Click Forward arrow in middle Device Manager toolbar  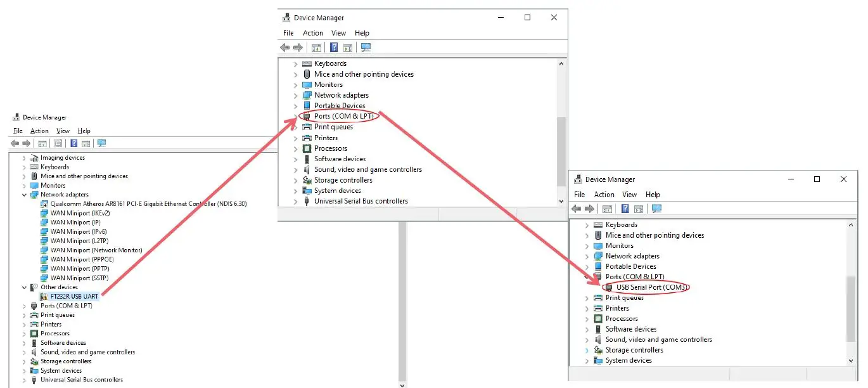coord(298,48)
